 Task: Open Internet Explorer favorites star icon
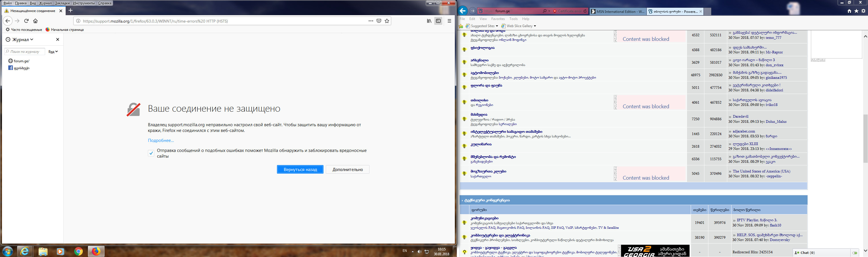tap(856, 11)
